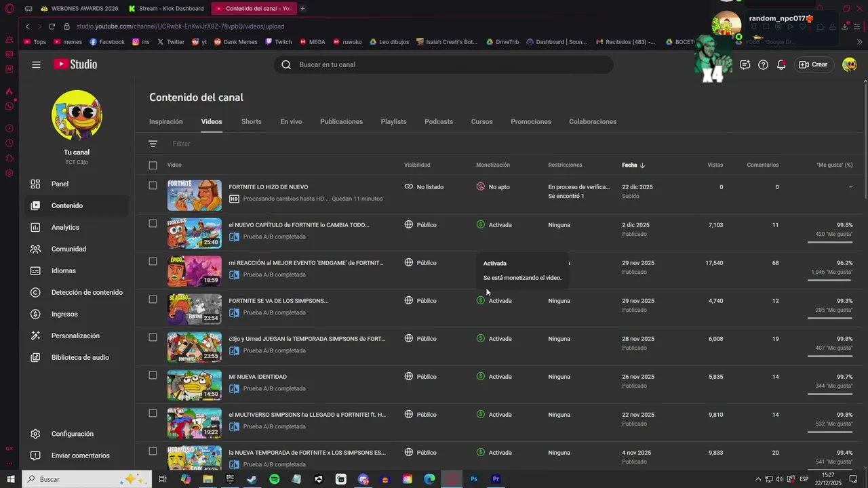Switch to Publicaciones tab
This screenshot has width=868, height=488.
(x=341, y=121)
